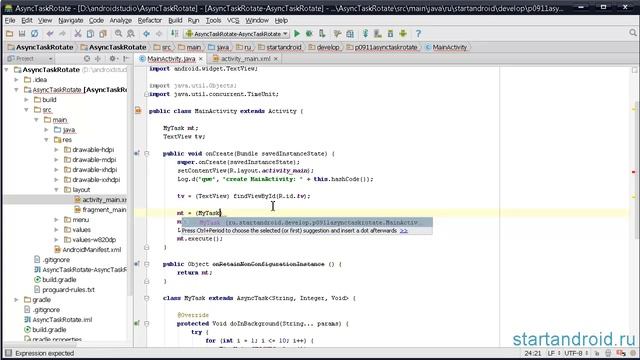Click the Make Project icon
Screen dimensions: 640x360
[174, 33]
